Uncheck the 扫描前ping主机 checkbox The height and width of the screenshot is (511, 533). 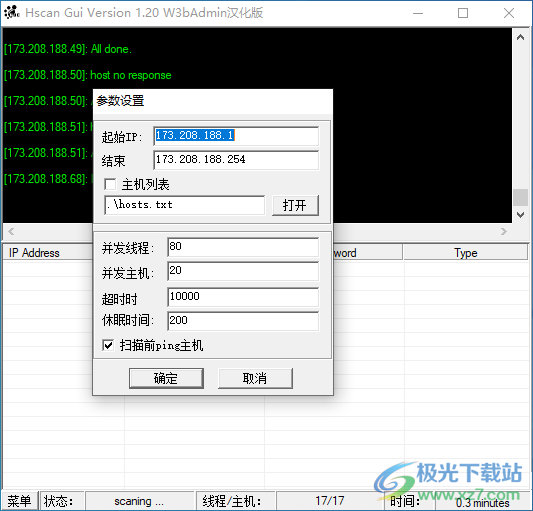(108, 345)
